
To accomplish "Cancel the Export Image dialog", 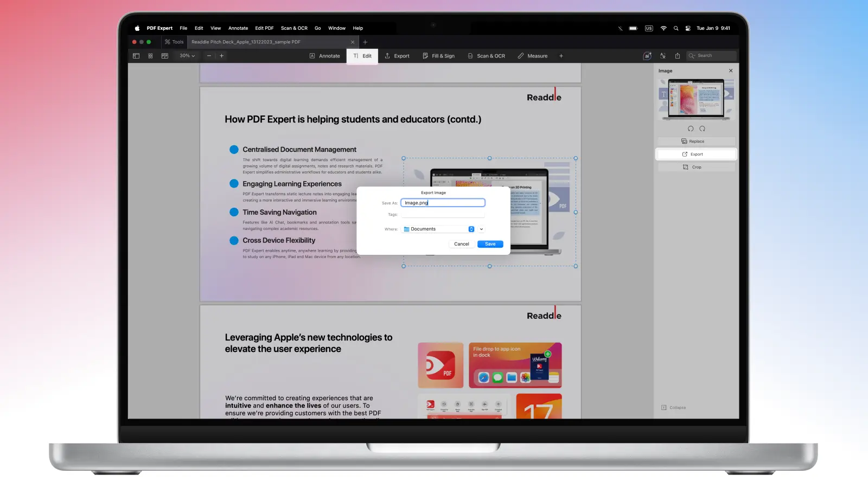I will [x=462, y=244].
